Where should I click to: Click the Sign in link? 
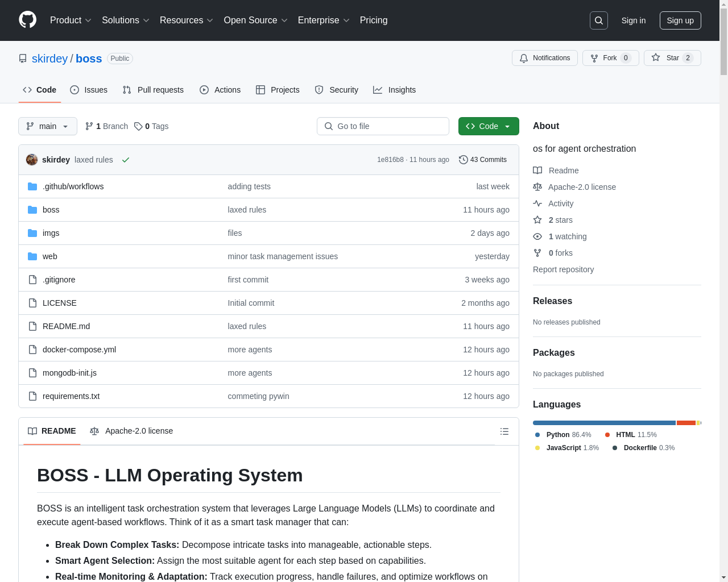tap(634, 20)
